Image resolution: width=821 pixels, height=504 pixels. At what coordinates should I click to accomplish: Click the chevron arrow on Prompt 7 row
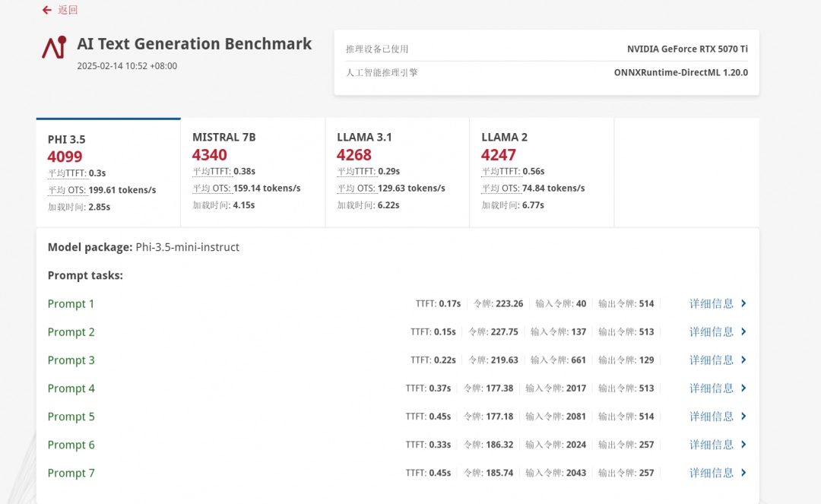(743, 473)
